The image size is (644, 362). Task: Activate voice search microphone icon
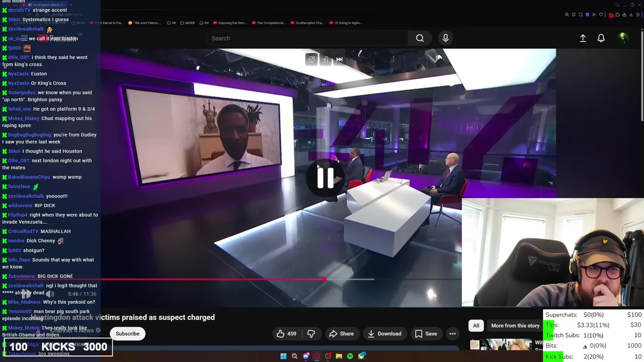point(445,38)
